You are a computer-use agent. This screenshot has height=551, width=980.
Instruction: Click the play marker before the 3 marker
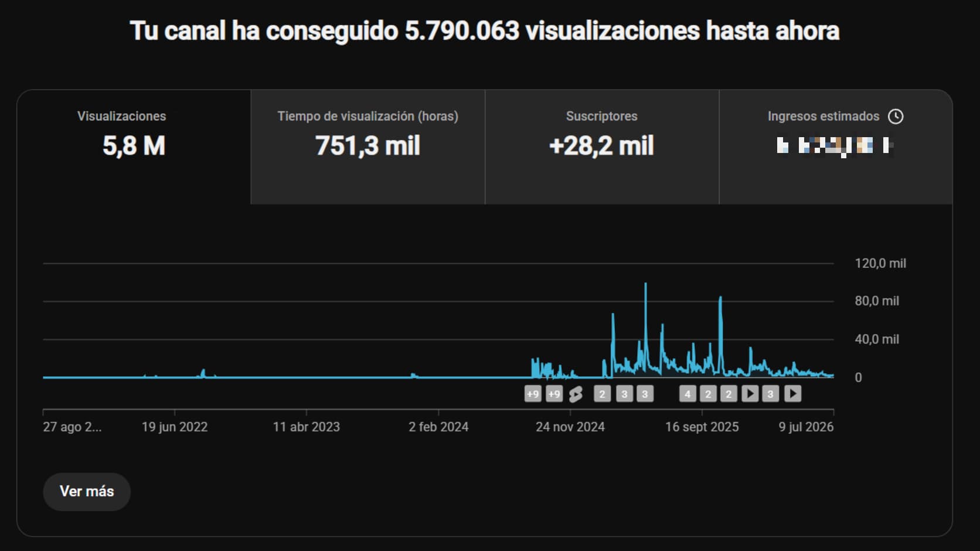point(750,394)
